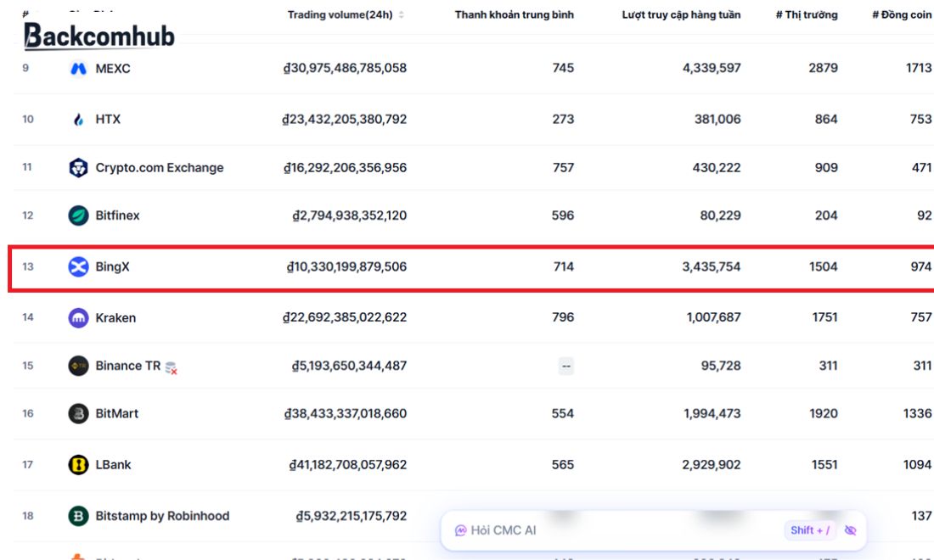Click Bitfinex markets count 204
934x560 pixels.
[x=826, y=216]
